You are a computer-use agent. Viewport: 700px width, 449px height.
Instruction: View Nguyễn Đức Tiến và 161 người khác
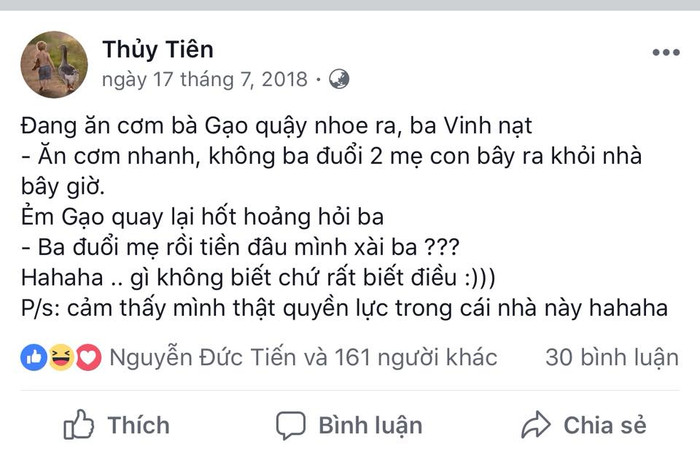[x=303, y=358]
